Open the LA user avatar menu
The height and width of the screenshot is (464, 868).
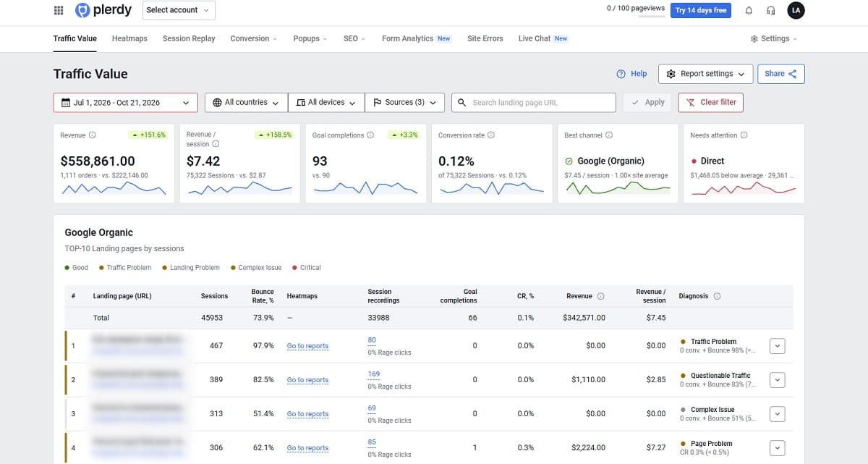coord(796,10)
